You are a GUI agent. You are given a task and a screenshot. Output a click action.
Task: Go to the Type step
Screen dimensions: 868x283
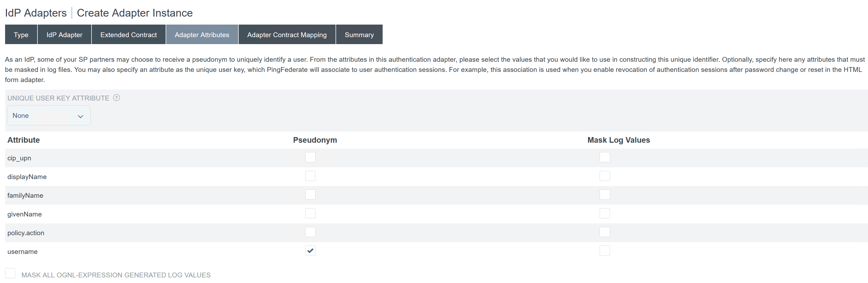tap(21, 34)
